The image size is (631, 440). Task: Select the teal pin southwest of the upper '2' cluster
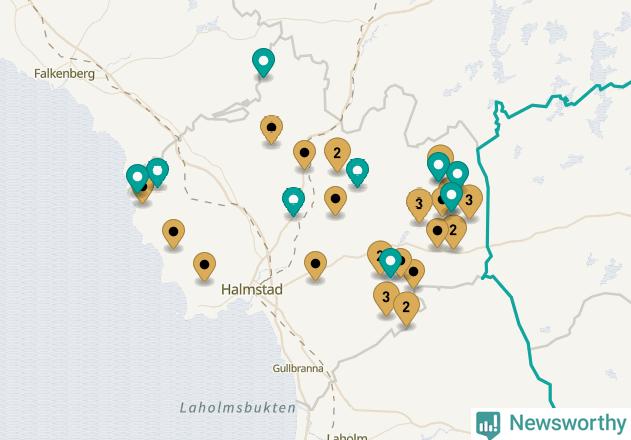click(x=293, y=202)
